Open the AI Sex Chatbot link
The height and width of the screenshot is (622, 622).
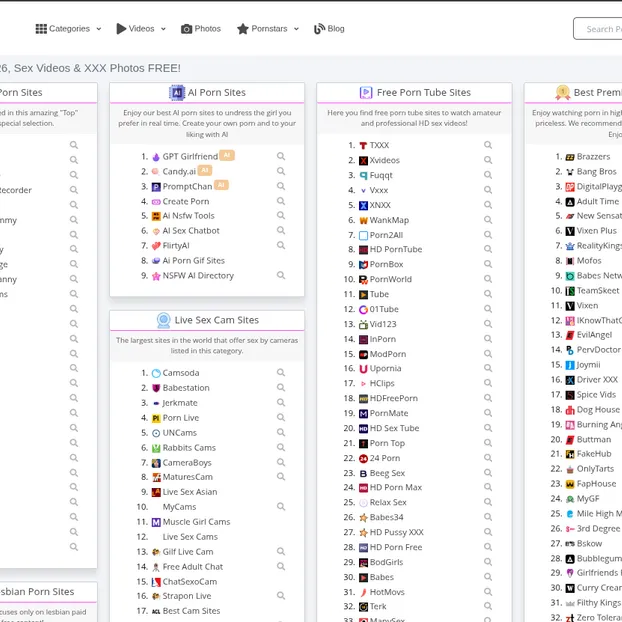(191, 231)
